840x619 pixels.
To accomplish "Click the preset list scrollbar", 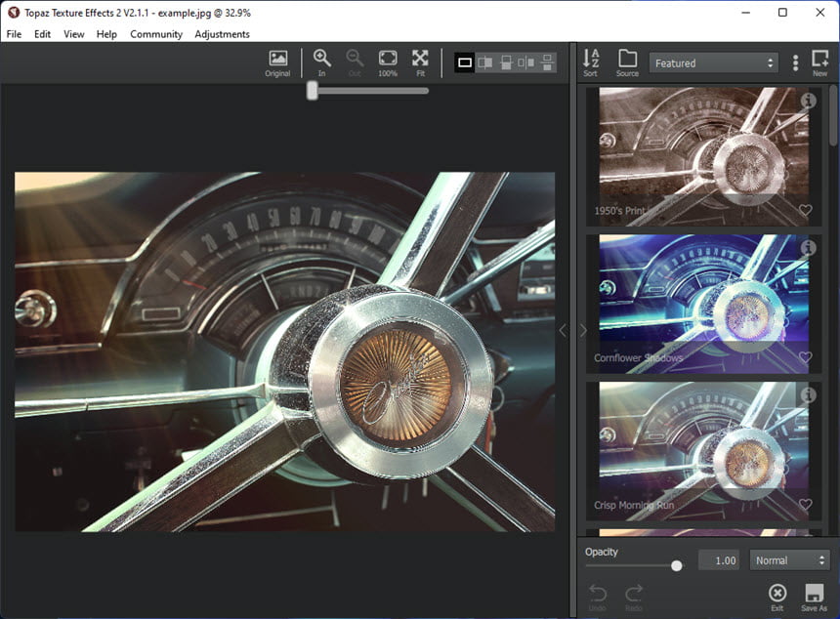I will (833, 115).
